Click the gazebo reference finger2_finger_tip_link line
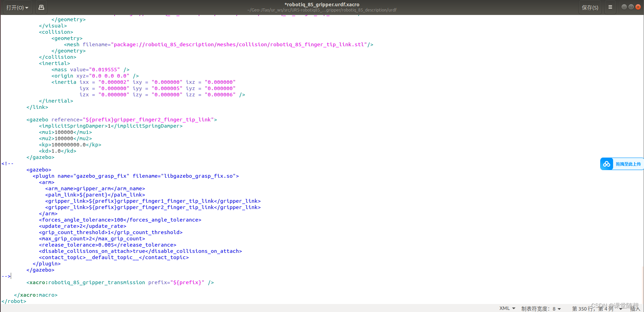The height and width of the screenshot is (312, 644). pyautogui.click(x=122, y=120)
